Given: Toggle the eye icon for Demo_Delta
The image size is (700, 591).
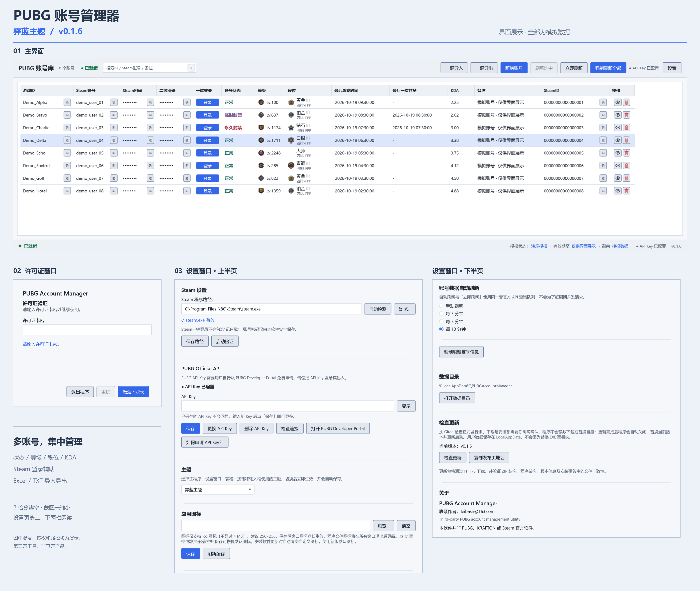Looking at the screenshot, I should pos(618,140).
